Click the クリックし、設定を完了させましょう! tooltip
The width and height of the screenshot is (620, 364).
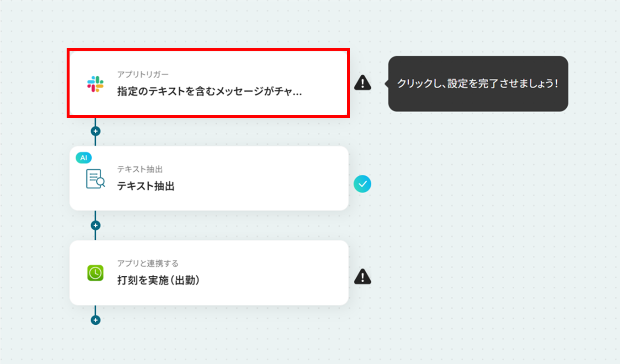pos(478,84)
